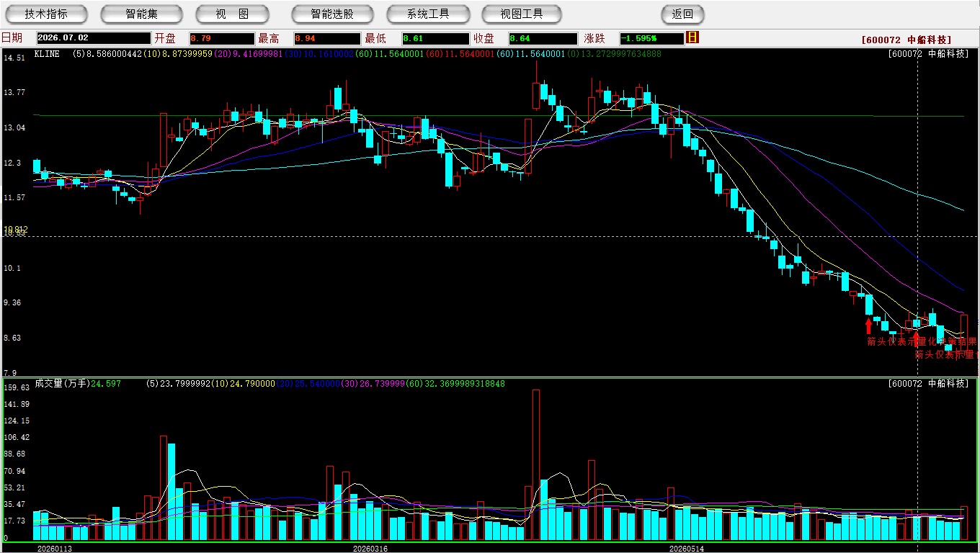Screen dimensions: 980x553
Task: Click the 日期 field label
Action: tap(12, 38)
